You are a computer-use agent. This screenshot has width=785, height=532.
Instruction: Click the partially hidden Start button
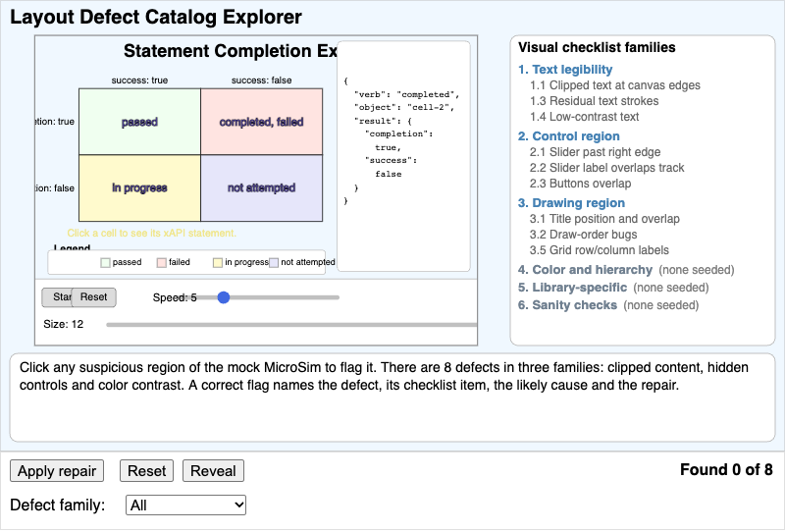point(57,297)
